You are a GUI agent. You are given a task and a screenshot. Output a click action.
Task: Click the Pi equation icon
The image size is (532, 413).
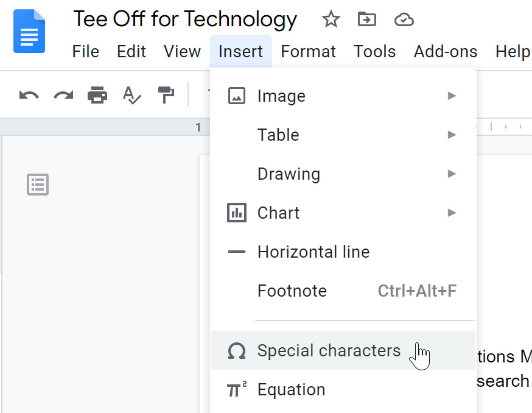pos(237,389)
